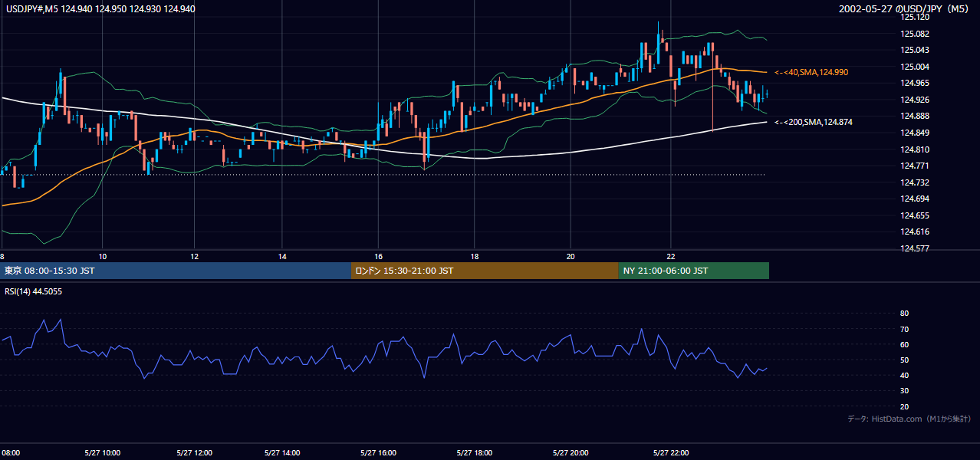Click the 東京 08:00-15:30 JST session bar
This screenshot has width=980, height=460.
coord(176,271)
